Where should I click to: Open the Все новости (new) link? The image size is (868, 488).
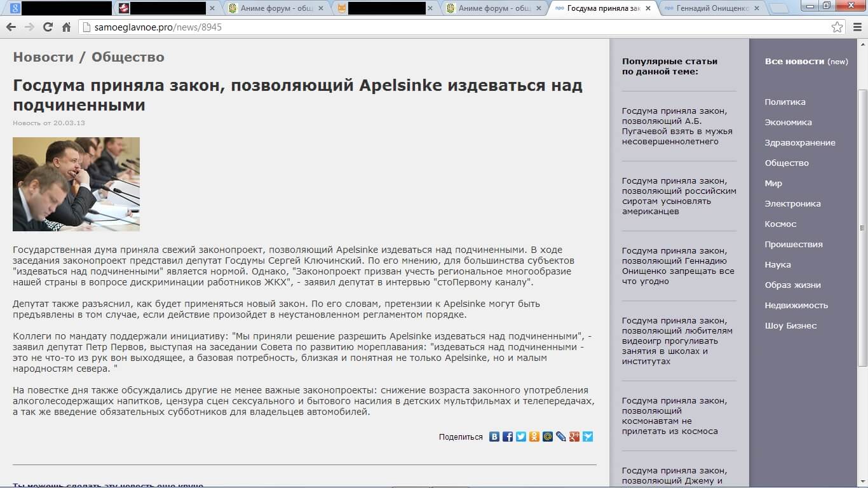pyautogui.click(x=806, y=62)
